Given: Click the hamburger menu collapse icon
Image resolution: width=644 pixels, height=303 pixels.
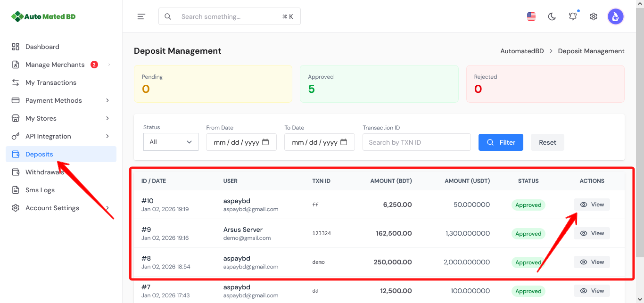Looking at the screenshot, I should [x=141, y=16].
